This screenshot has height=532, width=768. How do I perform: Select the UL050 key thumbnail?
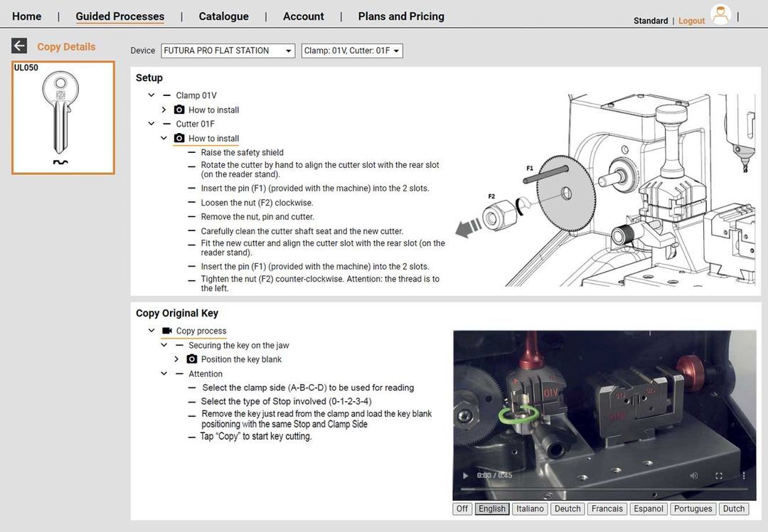point(63,117)
